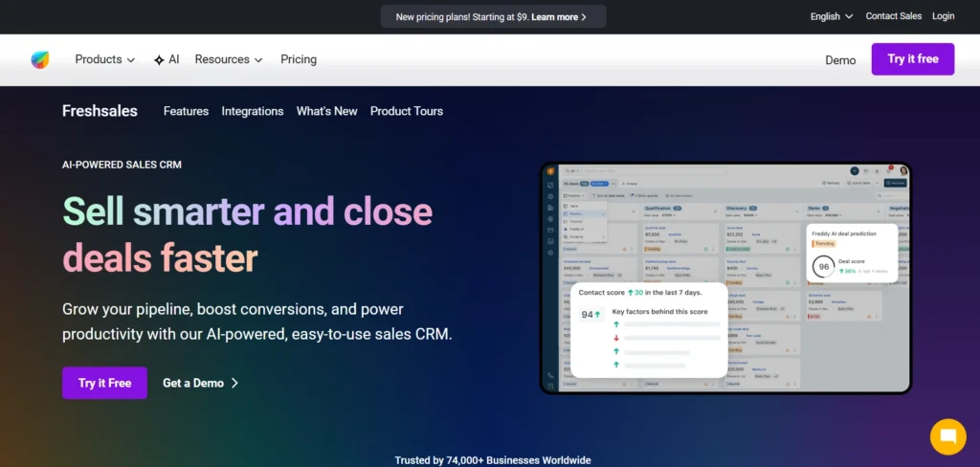The height and width of the screenshot is (467, 980).
Task: Click the red down arrow in score factors
Action: (x=615, y=338)
